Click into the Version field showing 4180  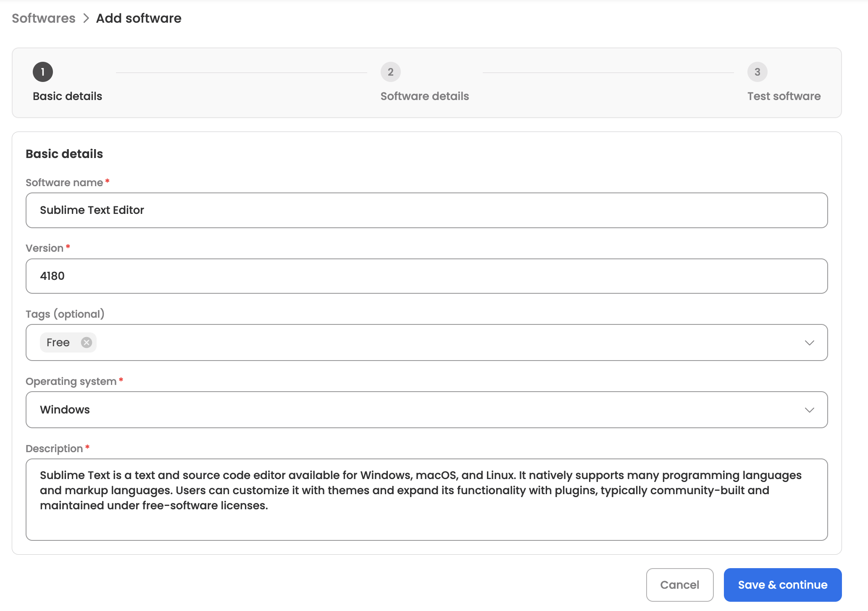[x=426, y=276]
